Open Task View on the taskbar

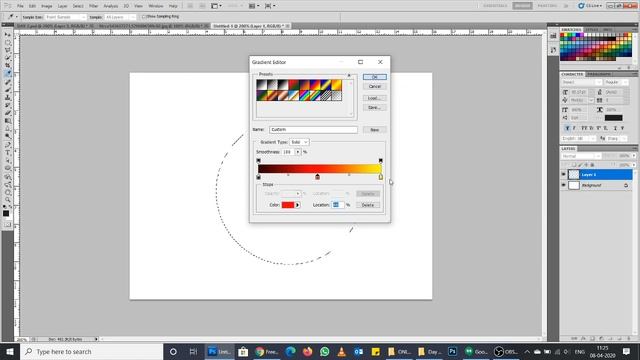point(193,351)
